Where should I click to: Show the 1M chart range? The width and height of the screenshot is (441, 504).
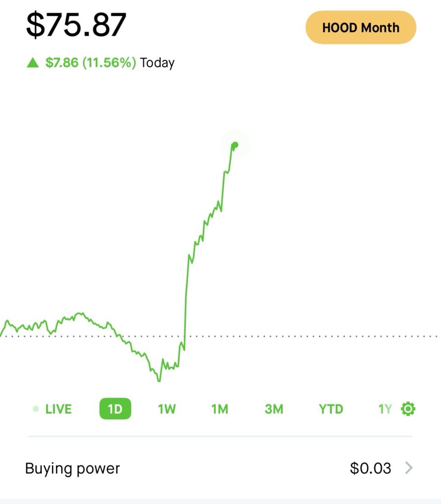(x=220, y=409)
